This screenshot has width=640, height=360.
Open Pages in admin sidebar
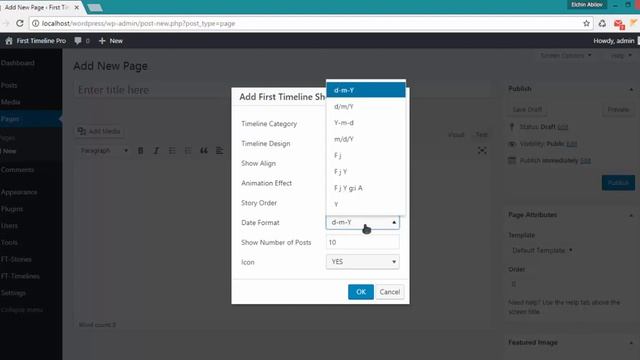(x=31, y=119)
